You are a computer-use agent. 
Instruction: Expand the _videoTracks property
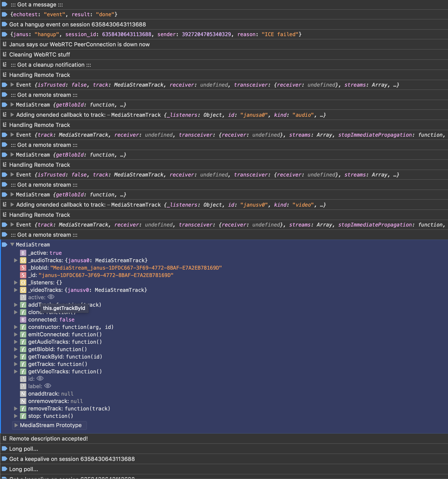click(x=16, y=290)
